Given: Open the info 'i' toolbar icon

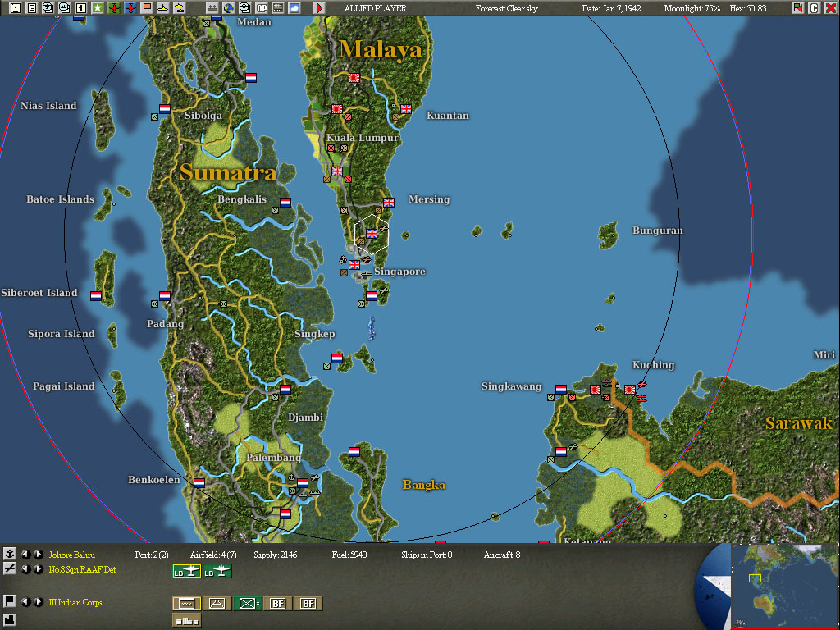Looking at the screenshot, I should pyautogui.click(x=81, y=8).
